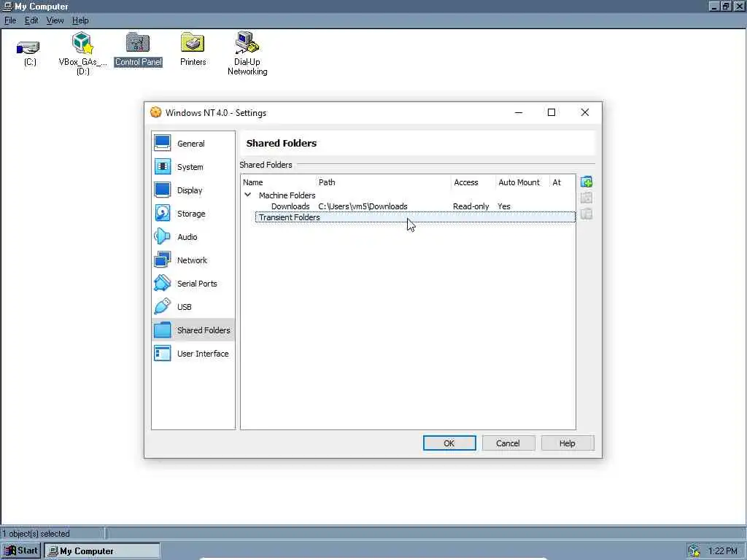This screenshot has width=747, height=560.
Task: Open Display settings category icon
Action: click(163, 190)
